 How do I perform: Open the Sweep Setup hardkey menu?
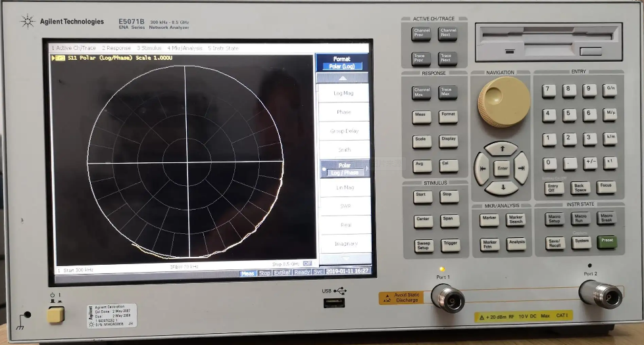point(424,246)
